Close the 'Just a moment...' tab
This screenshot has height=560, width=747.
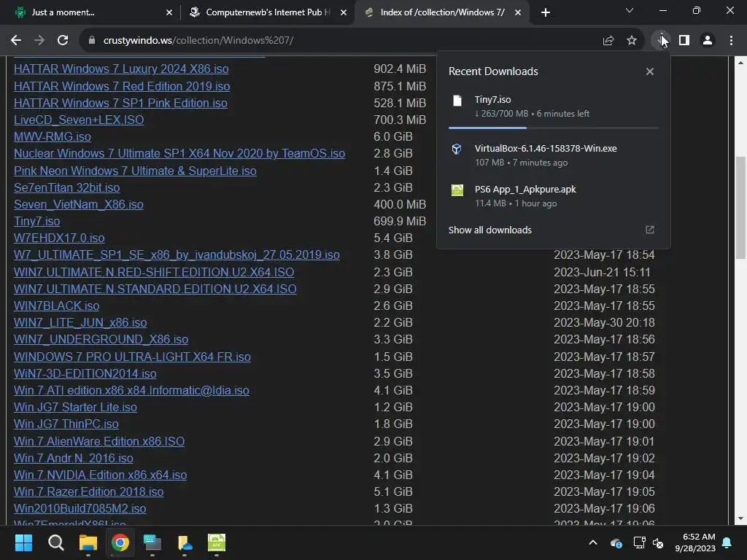tap(169, 12)
